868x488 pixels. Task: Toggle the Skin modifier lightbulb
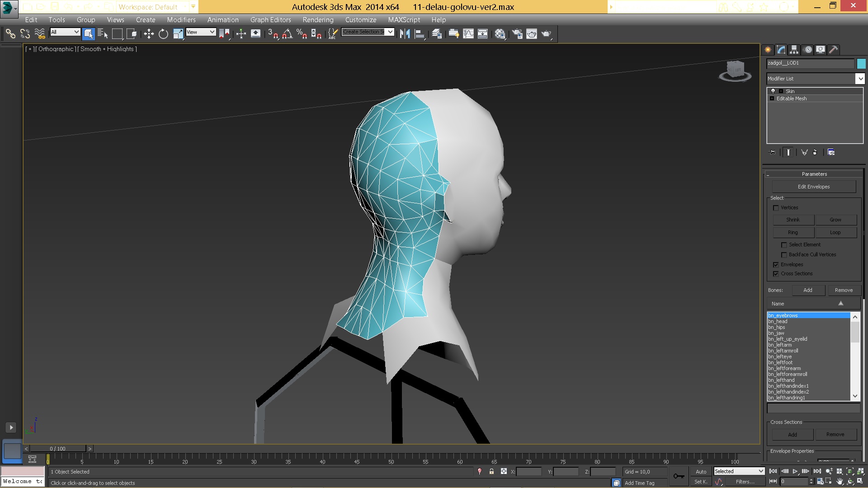click(x=773, y=91)
